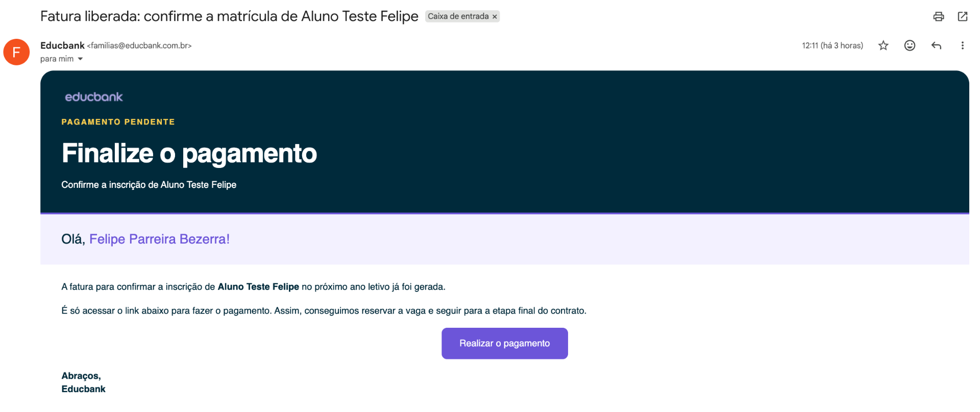The height and width of the screenshot is (412, 980).
Task: Open email in a new window
Action: click(963, 16)
